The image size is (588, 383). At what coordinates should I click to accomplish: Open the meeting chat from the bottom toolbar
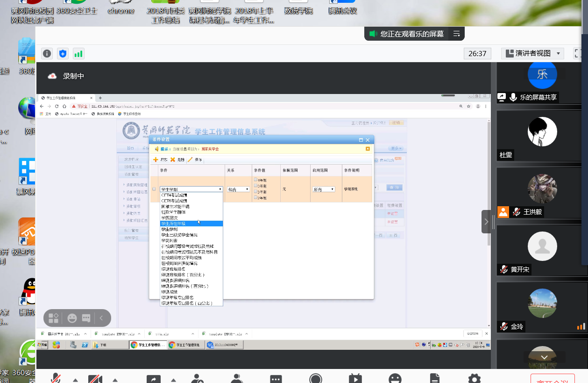(x=276, y=379)
